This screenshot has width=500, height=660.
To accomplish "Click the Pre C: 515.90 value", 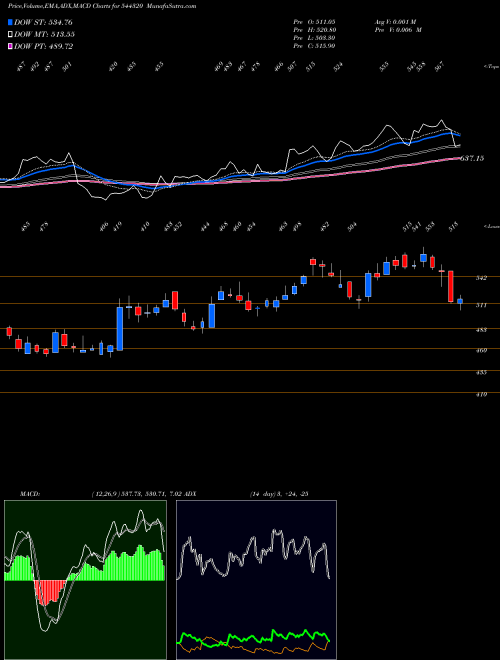I will pyautogui.click(x=314, y=46).
